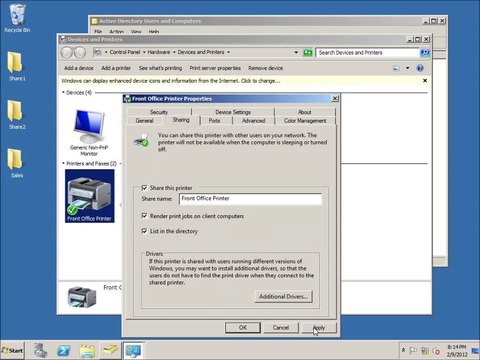Image resolution: width=480 pixels, height=360 pixels.
Task: Toggle Render print jobs on client computers
Action: point(144,216)
